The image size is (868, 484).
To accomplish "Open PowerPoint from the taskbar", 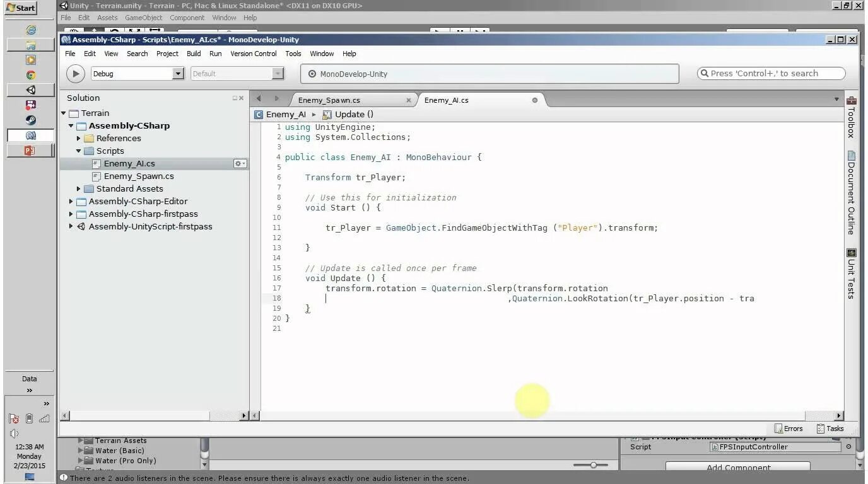I will [30, 151].
